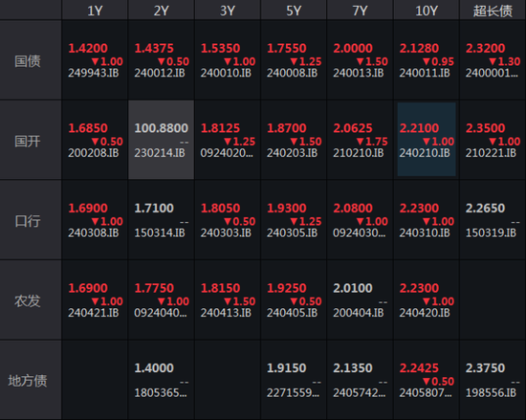The height and width of the screenshot is (420, 526).
Task: Open bond code 198556.IB
Action: [491, 392]
